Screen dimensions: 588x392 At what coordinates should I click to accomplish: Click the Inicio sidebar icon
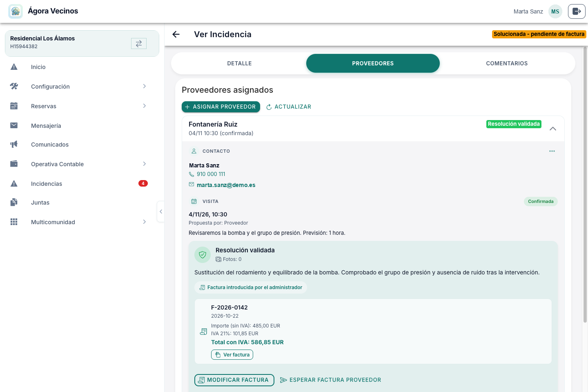[14, 67]
